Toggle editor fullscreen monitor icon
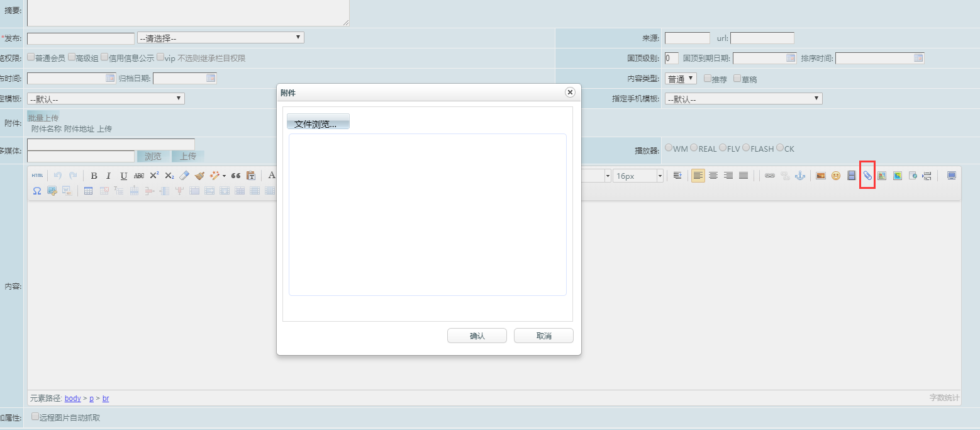The image size is (980, 430). coord(952,176)
